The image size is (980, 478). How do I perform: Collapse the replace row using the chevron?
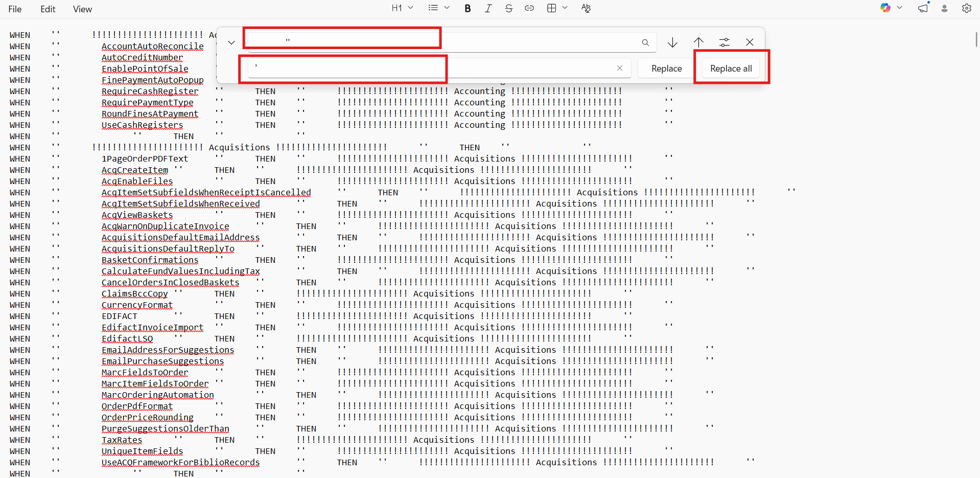231,42
